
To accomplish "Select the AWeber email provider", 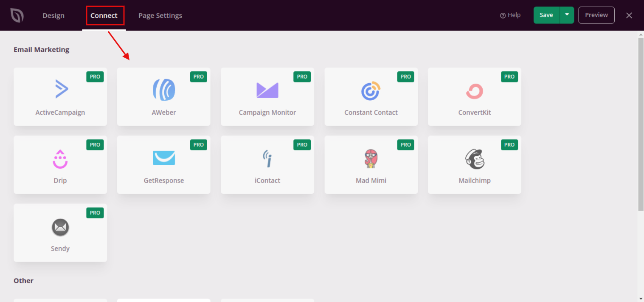I will [x=163, y=96].
